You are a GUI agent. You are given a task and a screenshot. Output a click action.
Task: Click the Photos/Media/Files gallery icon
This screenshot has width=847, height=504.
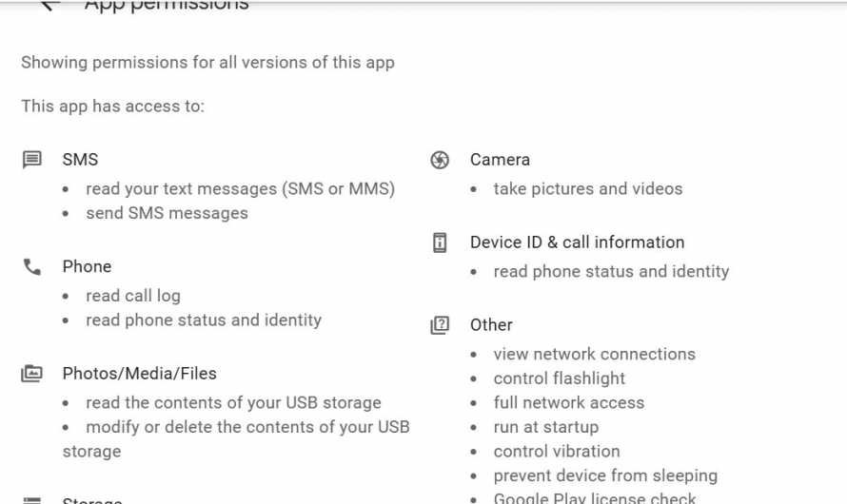pyautogui.click(x=31, y=374)
